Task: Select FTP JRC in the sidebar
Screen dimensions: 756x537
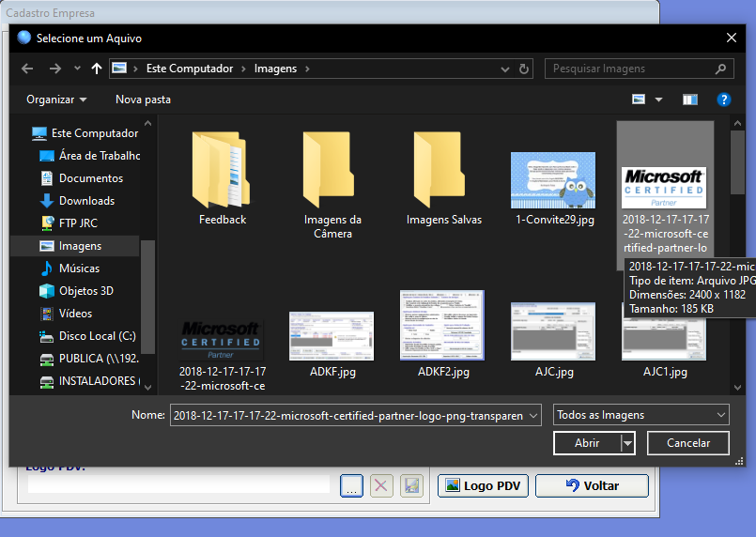Action: 69,223
